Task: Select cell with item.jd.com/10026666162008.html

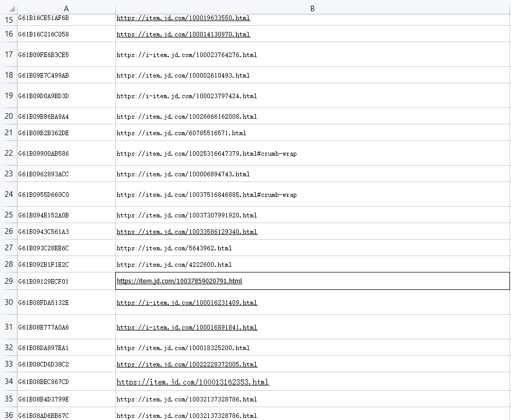Action: tap(312, 116)
